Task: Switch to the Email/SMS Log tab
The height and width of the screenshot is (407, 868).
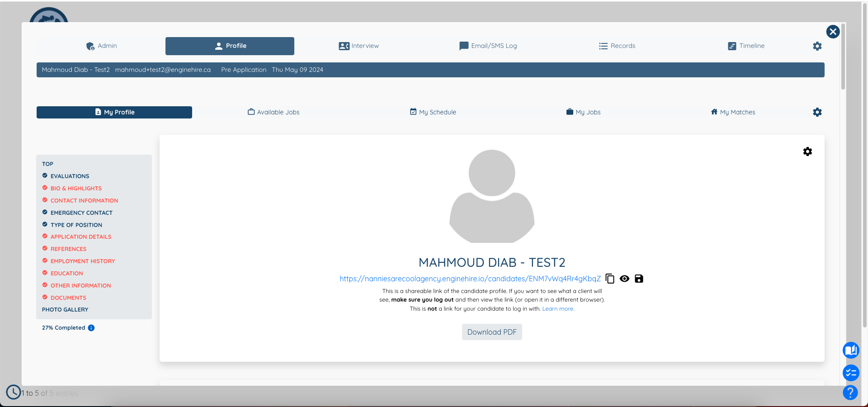Action: (488, 46)
